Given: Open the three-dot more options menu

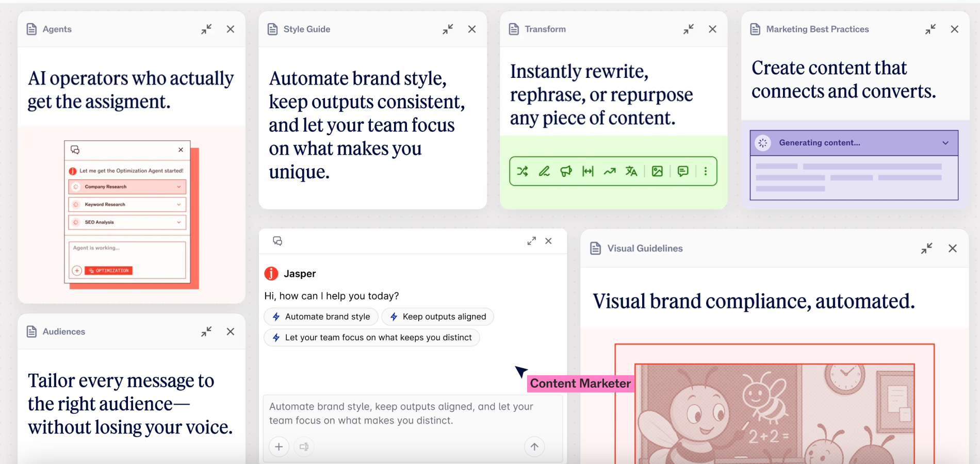Looking at the screenshot, I should click(x=706, y=171).
